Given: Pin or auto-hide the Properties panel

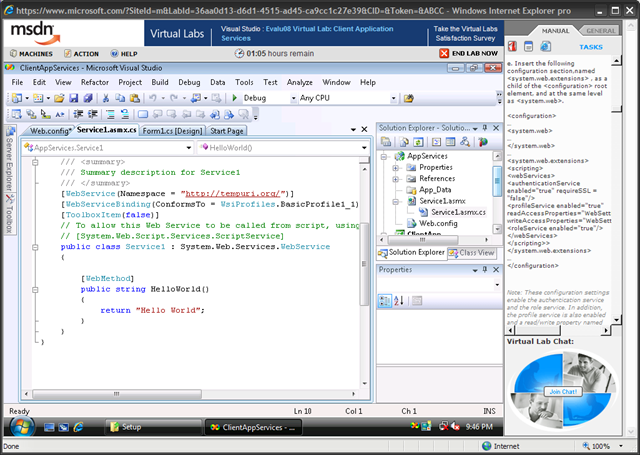Looking at the screenshot, I should coord(485,269).
